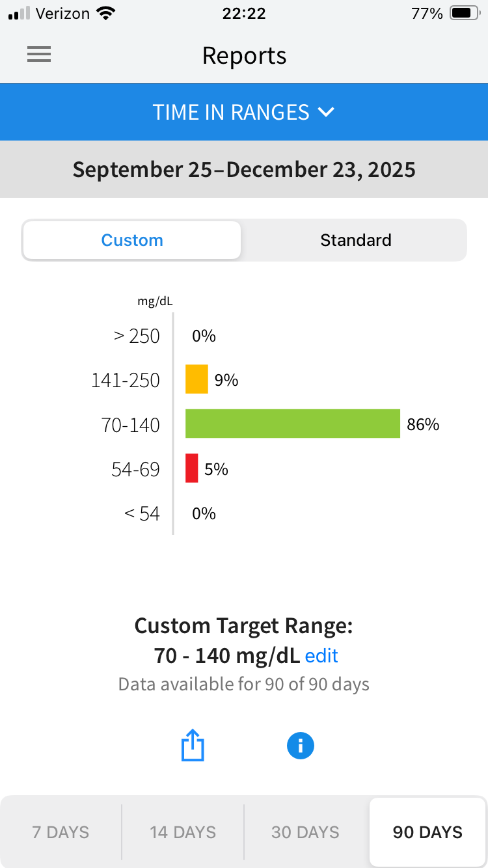Tap the September 25–December 23 date range

point(244,169)
